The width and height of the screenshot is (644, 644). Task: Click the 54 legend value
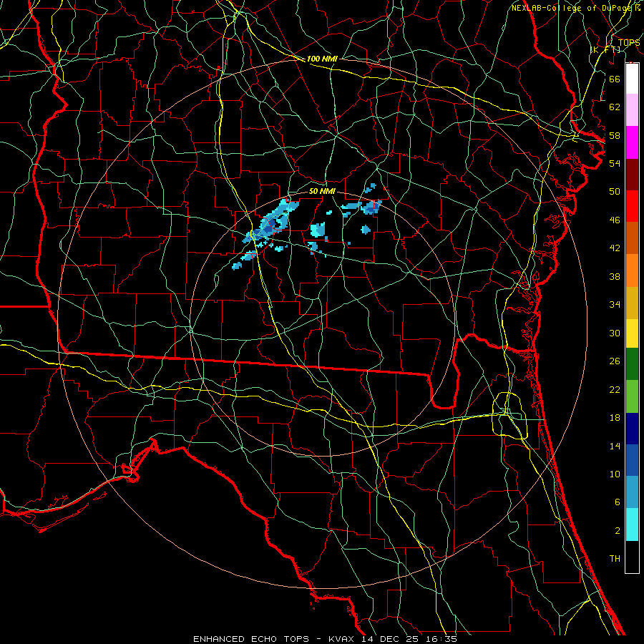615,163
